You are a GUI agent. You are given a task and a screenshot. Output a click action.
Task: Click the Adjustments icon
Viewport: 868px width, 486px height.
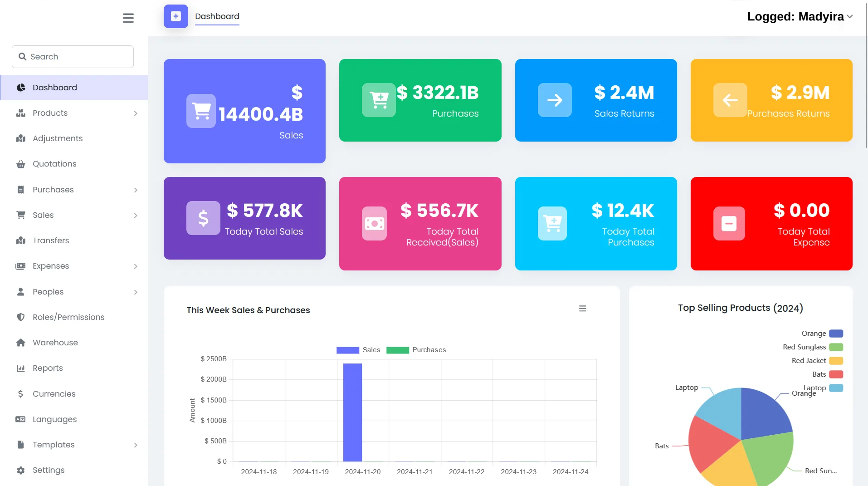(21, 138)
